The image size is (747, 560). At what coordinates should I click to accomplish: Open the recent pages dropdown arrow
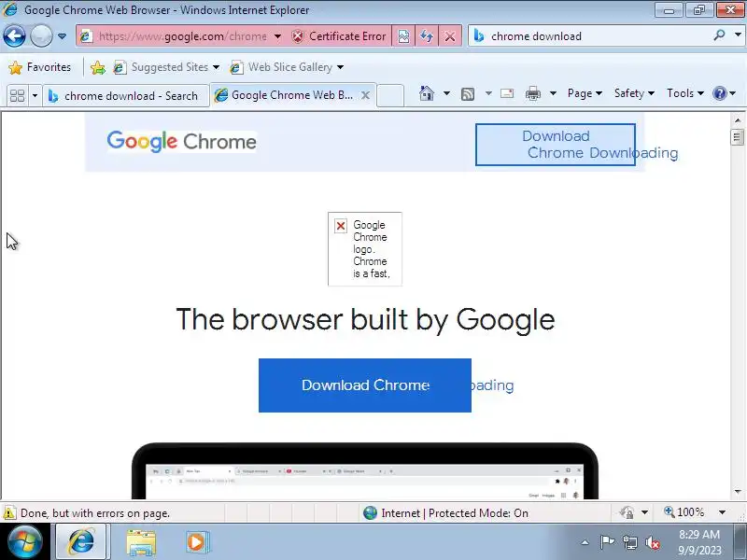(62, 36)
